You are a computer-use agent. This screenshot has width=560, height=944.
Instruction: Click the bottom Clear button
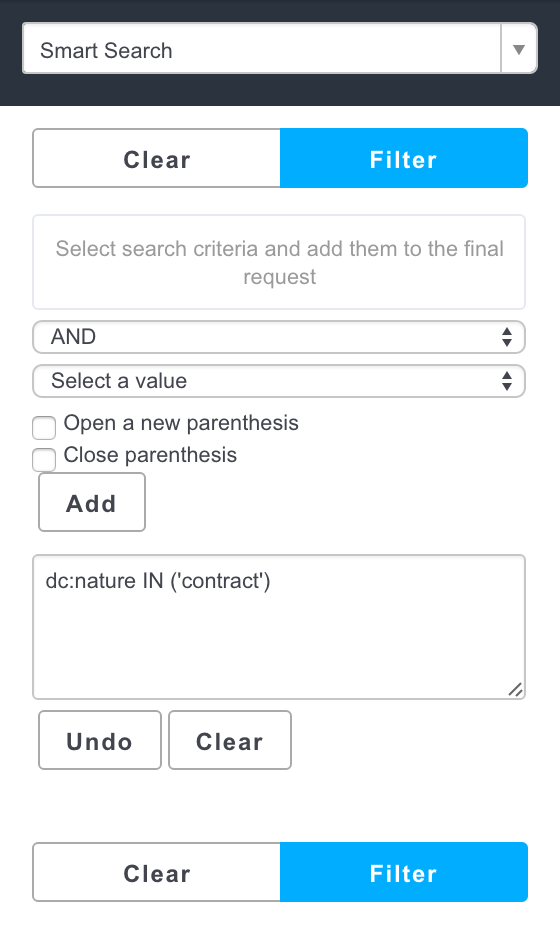pos(157,872)
